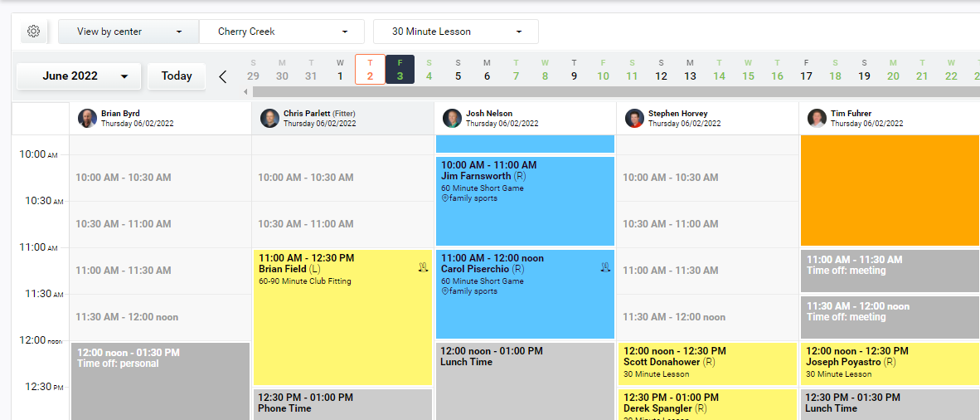Select Friday 3 in date strip
The image size is (980, 420).
[x=400, y=70]
